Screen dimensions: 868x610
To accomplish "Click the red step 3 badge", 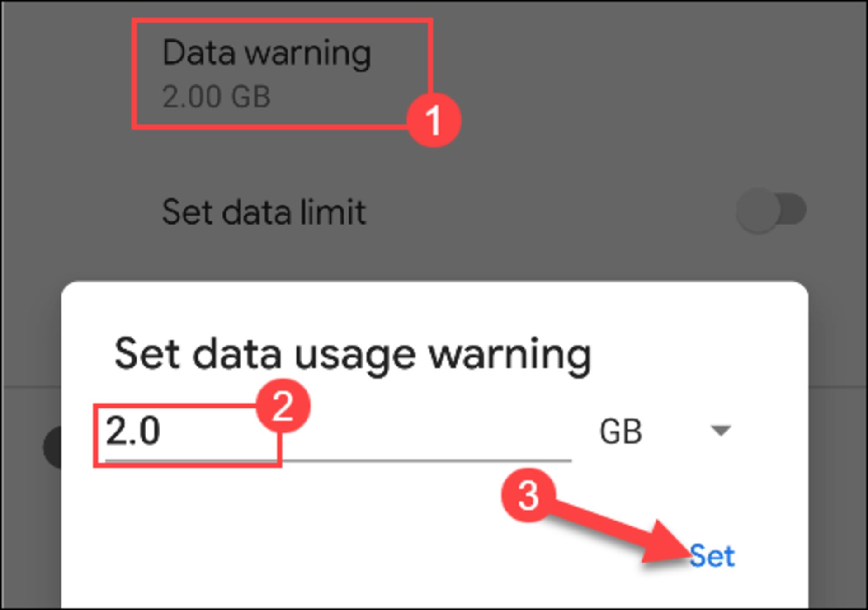I will pyautogui.click(x=528, y=495).
